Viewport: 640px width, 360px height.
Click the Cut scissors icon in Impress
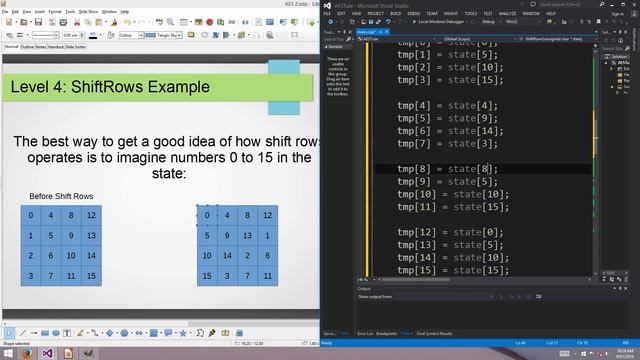77,22
